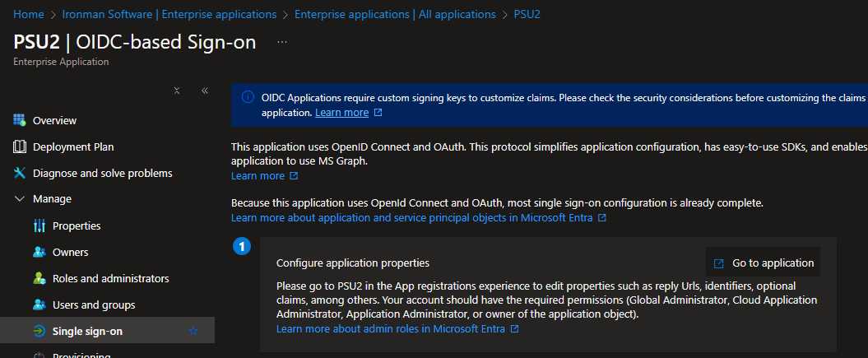Navigate to Home breadcrumb
The height and width of the screenshot is (358, 868).
tap(29, 14)
